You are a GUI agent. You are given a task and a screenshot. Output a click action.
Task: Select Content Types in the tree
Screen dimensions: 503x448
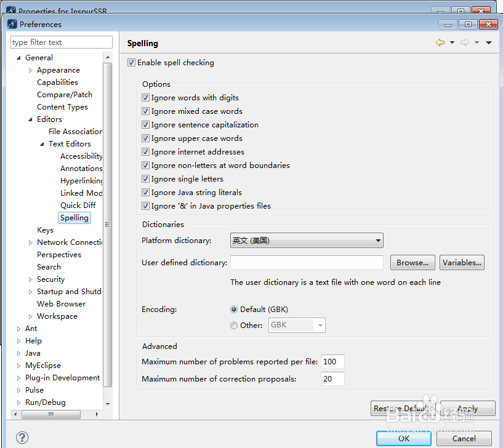pyautogui.click(x=62, y=107)
